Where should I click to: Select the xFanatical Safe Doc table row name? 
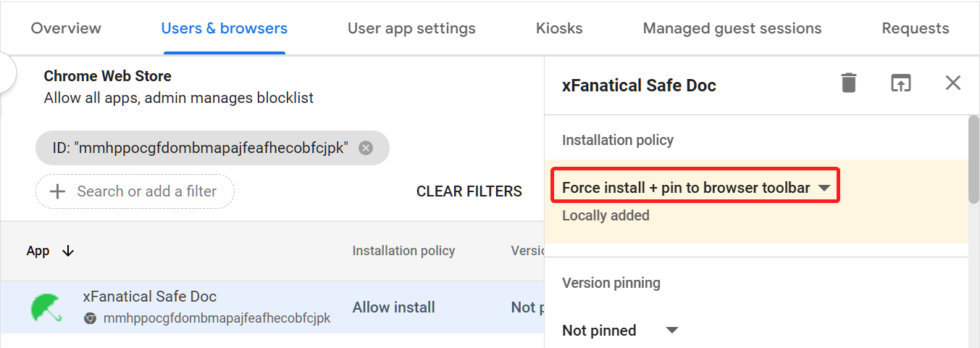150,297
